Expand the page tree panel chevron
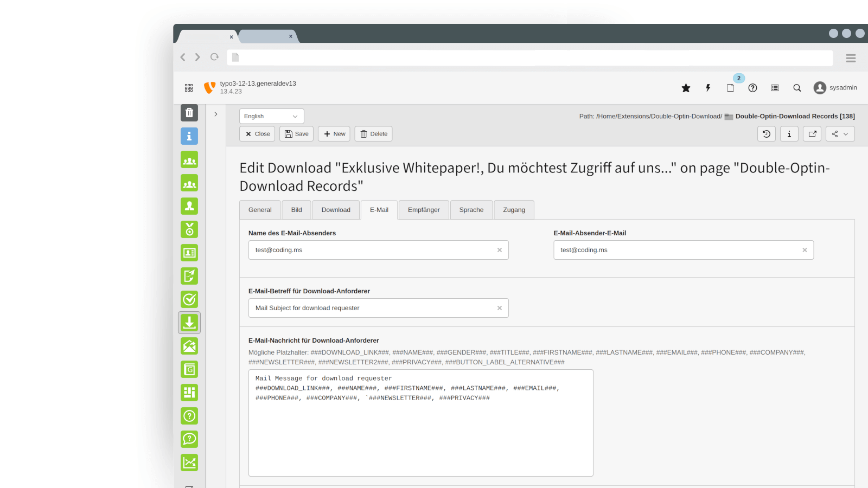 pos(216,114)
